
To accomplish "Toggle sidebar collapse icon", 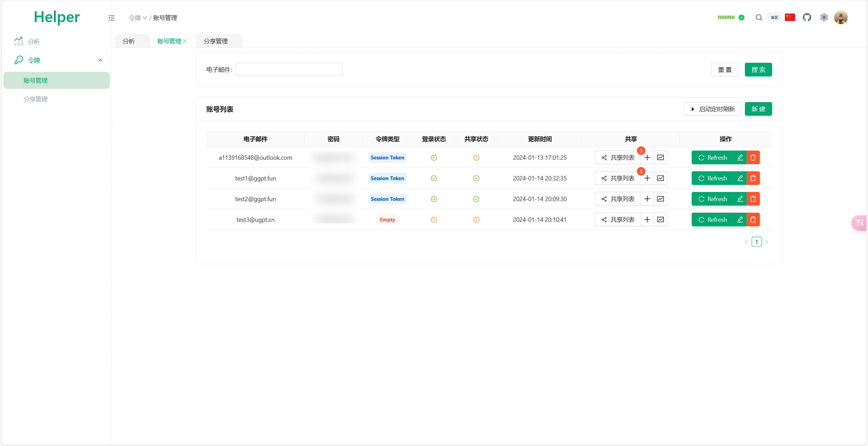I will (x=111, y=18).
